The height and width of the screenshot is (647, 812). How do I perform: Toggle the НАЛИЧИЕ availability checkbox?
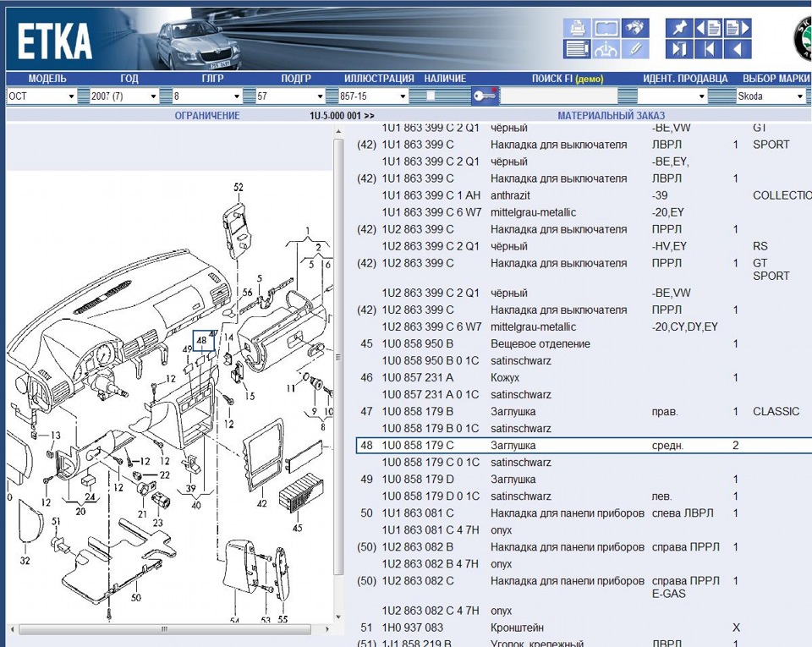[431, 96]
